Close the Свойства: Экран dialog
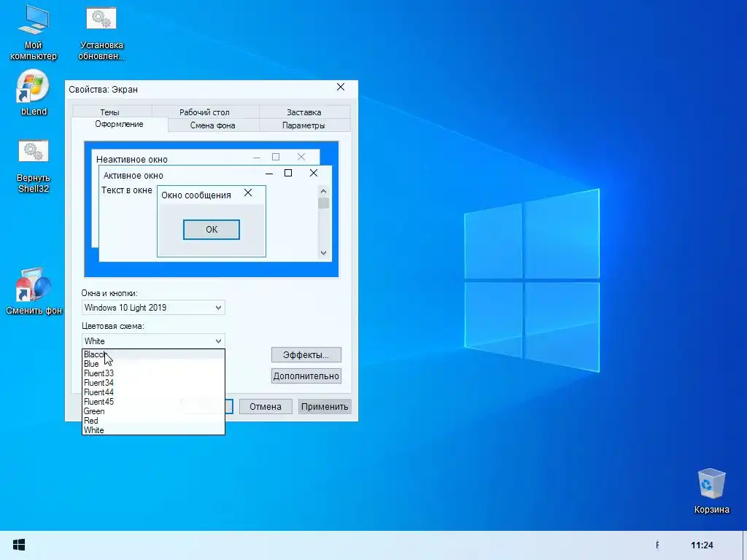Image resolution: width=747 pixels, height=560 pixels. [x=341, y=87]
